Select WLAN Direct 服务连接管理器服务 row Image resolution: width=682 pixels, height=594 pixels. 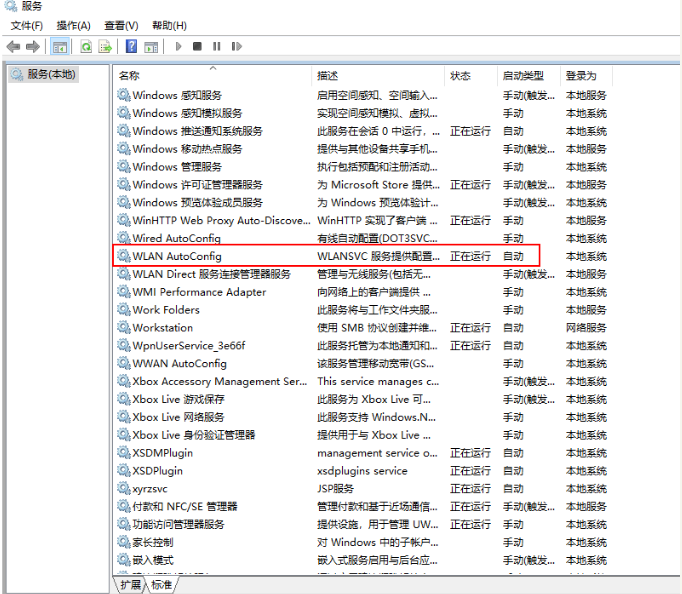362,274
